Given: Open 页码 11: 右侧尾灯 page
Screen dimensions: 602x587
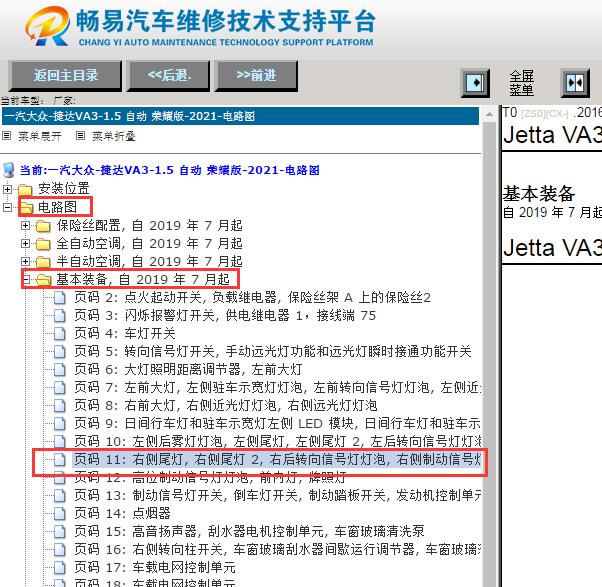Looking at the screenshot, I should 277,460.
